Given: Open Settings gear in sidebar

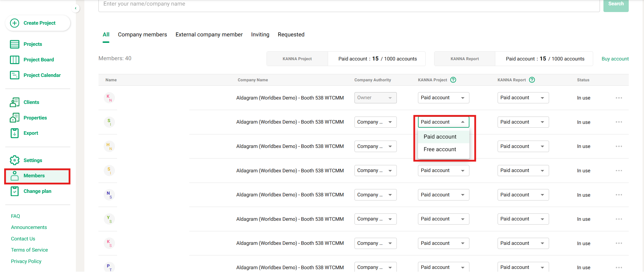Looking at the screenshot, I should click(14, 160).
